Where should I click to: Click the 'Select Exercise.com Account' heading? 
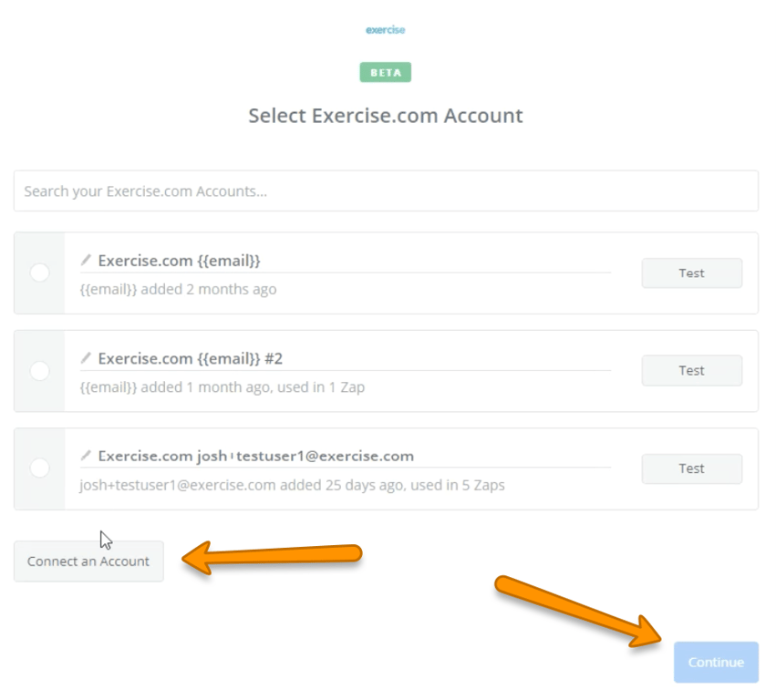[x=386, y=116]
